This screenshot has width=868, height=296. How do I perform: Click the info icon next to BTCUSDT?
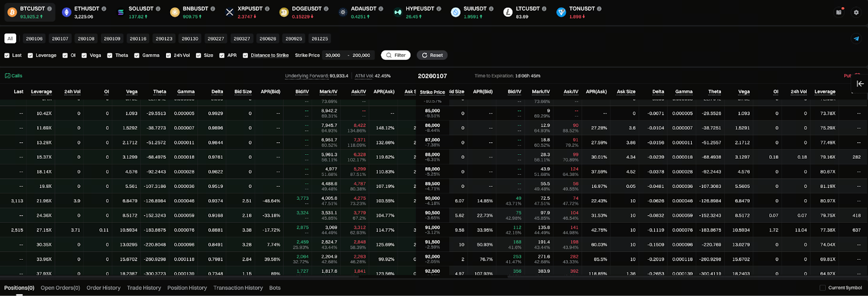pos(50,9)
